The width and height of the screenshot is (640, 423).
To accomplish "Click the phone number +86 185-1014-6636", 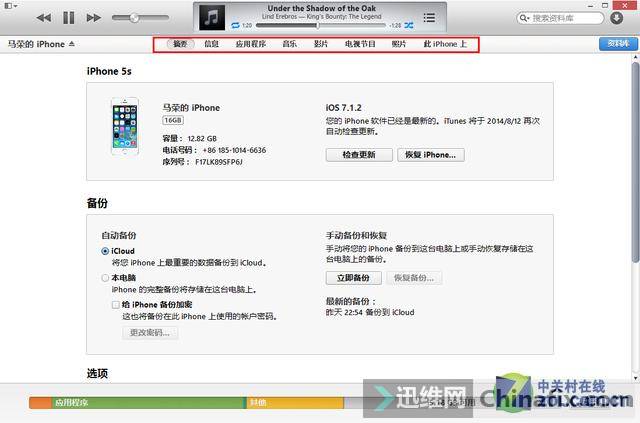I will (x=234, y=150).
